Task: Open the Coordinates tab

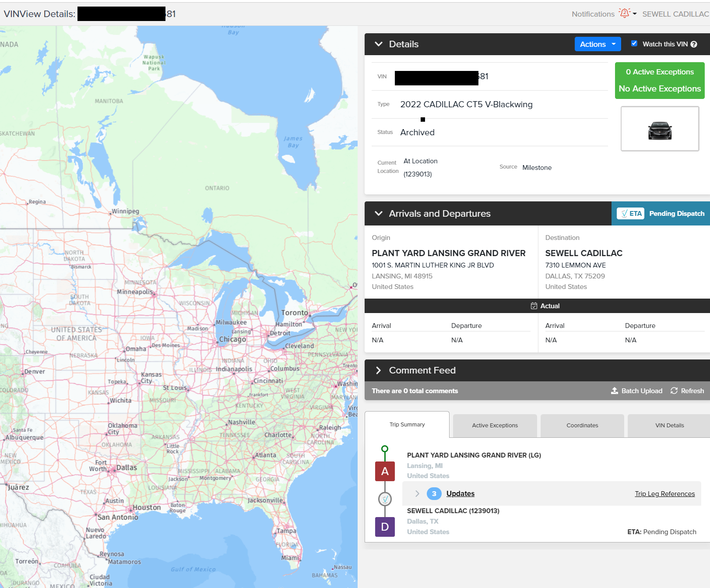Action: (582, 425)
